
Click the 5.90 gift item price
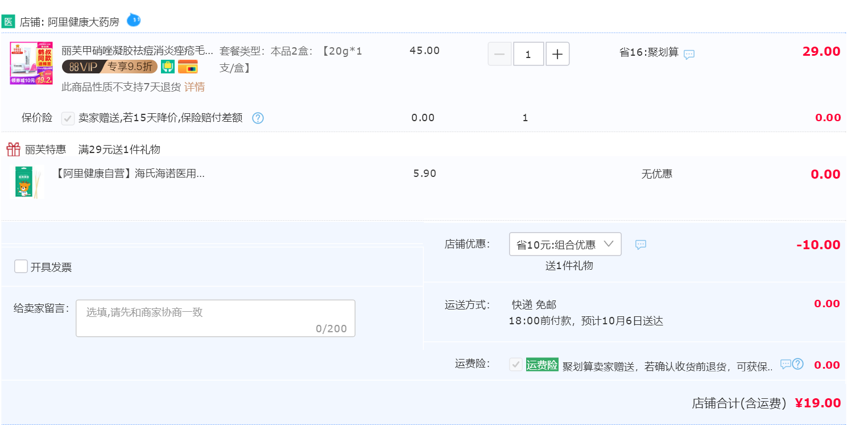click(425, 174)
